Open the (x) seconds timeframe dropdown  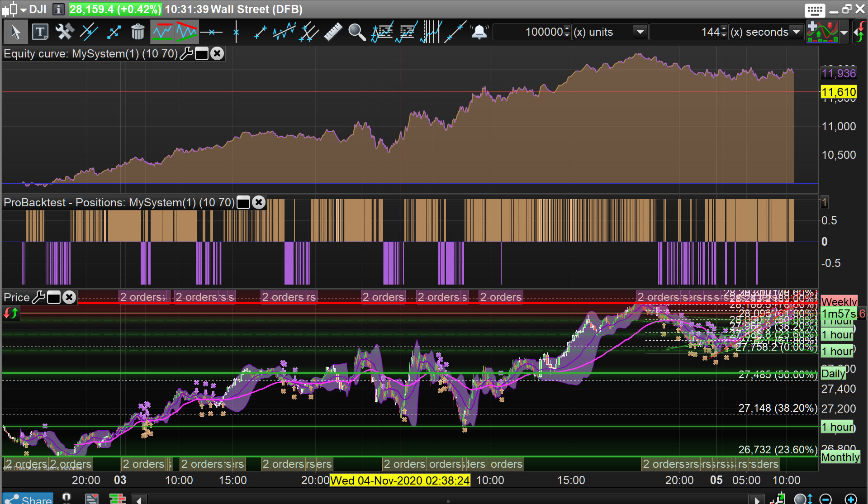pos(796,32)
